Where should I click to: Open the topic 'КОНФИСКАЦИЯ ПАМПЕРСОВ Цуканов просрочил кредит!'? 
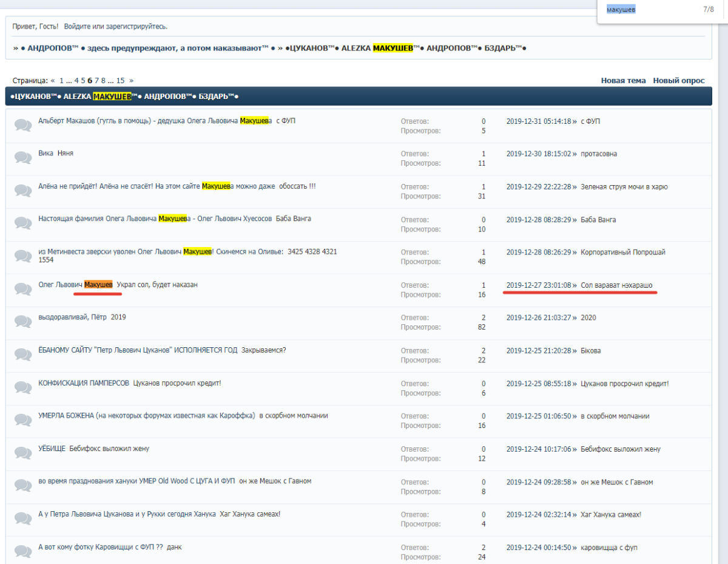click(x=129, y=383)
